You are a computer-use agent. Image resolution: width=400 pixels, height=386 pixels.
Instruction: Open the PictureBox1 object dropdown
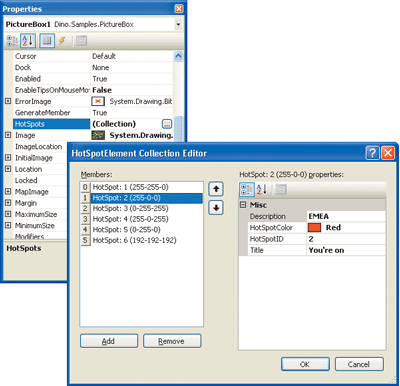pos(178,25)
